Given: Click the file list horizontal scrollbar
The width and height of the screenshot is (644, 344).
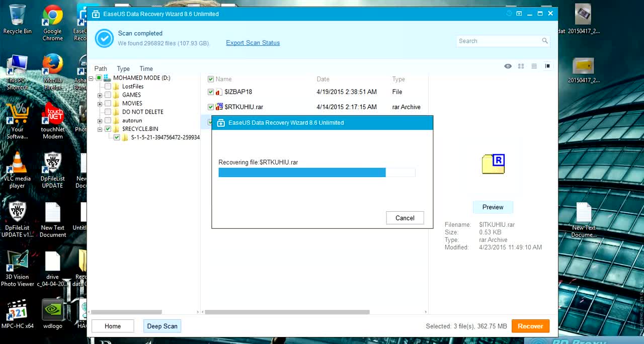Looking at the screenshot, I should [287, 312].
